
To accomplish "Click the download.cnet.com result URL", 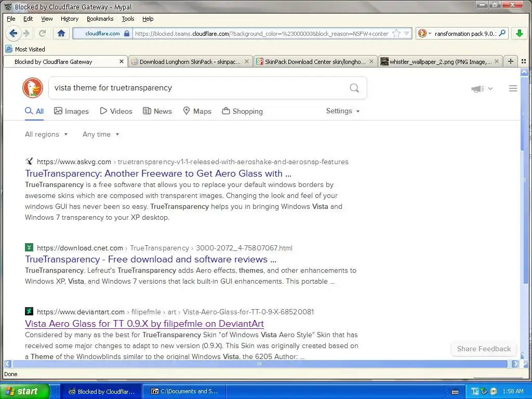I will [x=165, y=248].
